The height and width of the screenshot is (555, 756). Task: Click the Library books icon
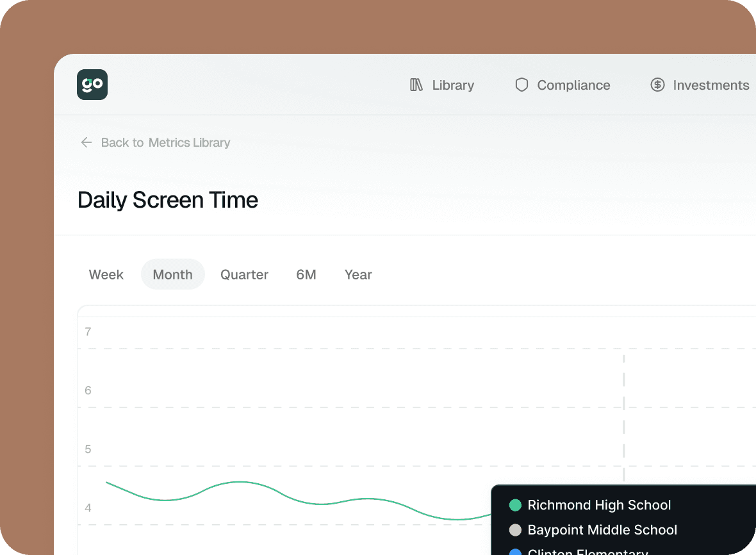click(x=416, y=85)
